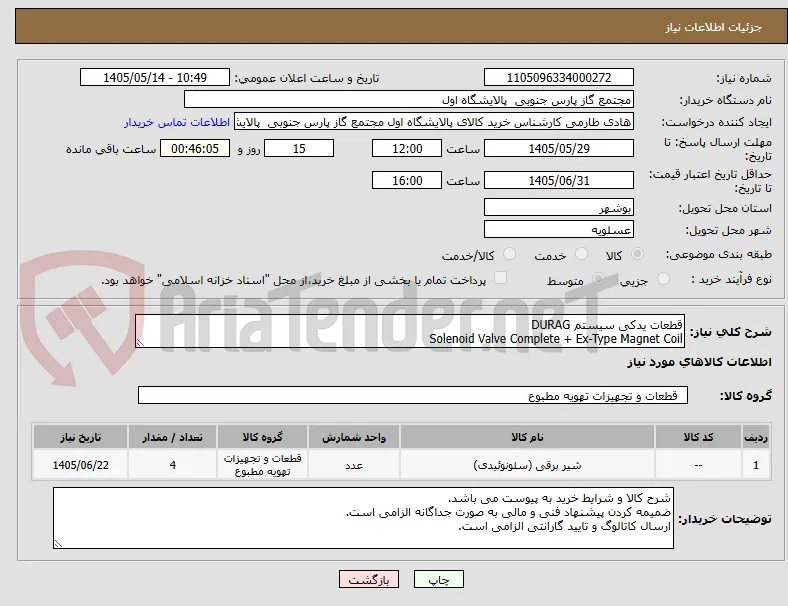Click the row number cell 1
Viewport: 788px width, 606px height.
[755, 465]
